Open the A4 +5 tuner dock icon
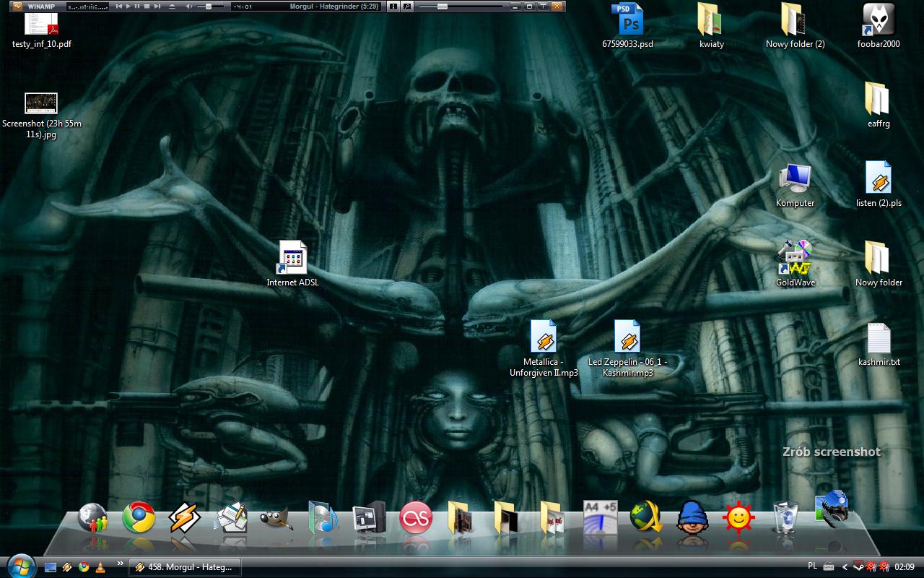This screenshot has height=578, width=924. [x=600, y=518]
